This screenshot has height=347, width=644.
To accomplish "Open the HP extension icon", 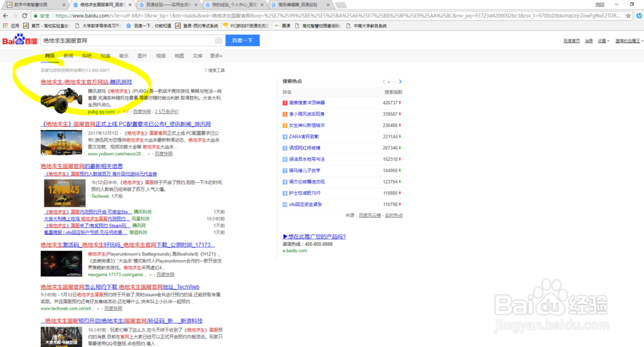I will click(x=639, y=15).
